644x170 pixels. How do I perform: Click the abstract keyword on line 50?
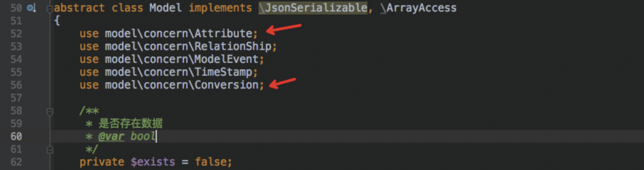click(79, 8)
